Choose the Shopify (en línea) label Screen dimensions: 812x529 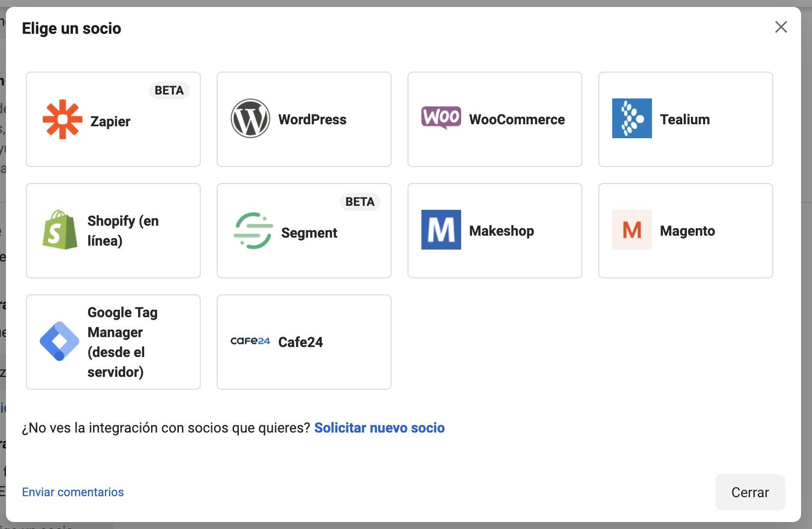pyautogui.click(x=123, y=231)
